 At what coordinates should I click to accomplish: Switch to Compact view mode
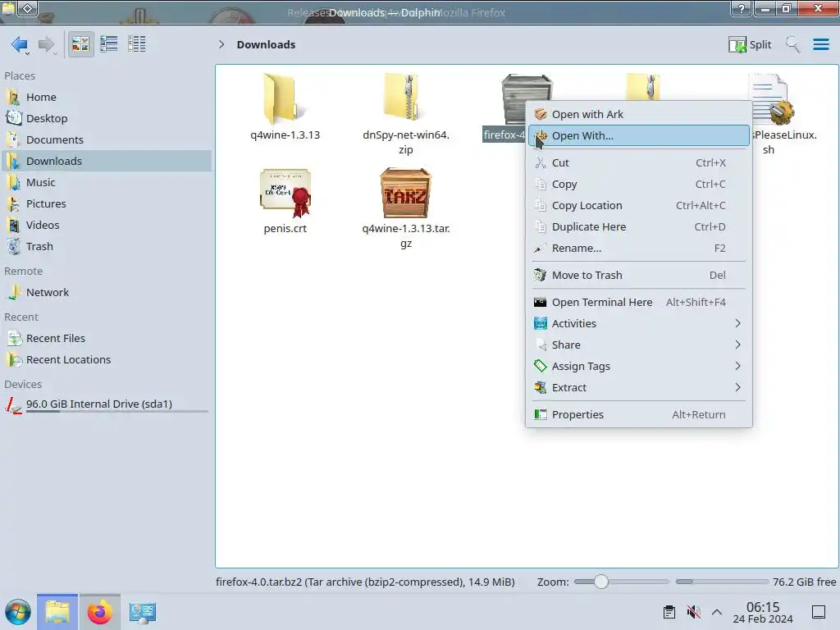point(109,44)
